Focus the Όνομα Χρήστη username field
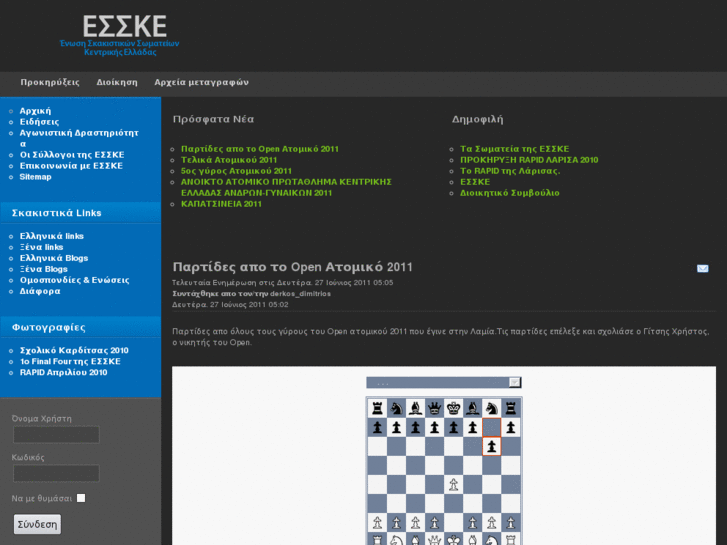 point(56,435)
